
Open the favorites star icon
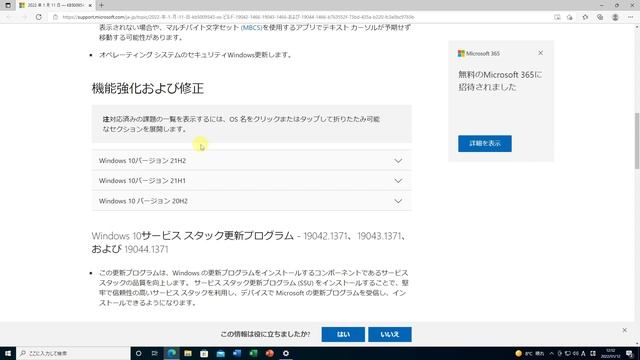click(585, 17)
